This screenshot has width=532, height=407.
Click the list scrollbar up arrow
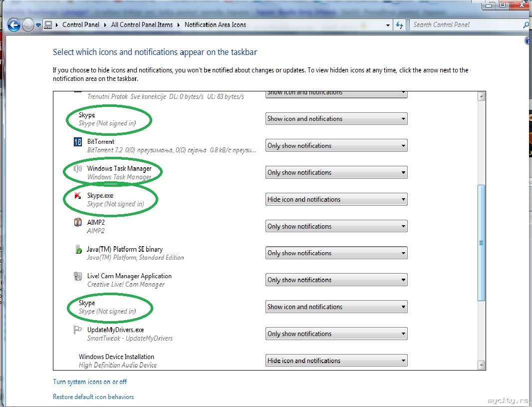[x=482, y=97]
